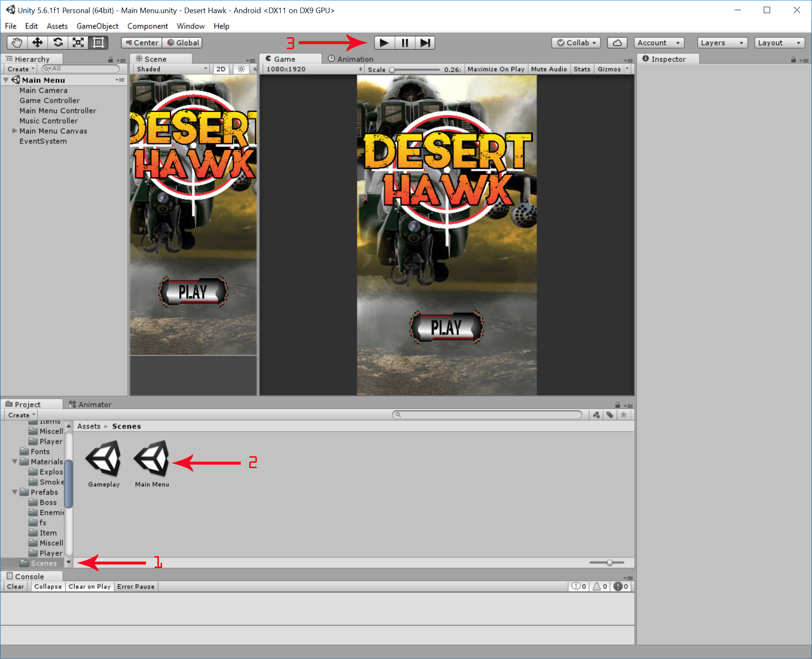Image resolution: width=812 pixels, height=659 pixels.
Task: Click Assets in the breadcrumb path
Action: 89,426
